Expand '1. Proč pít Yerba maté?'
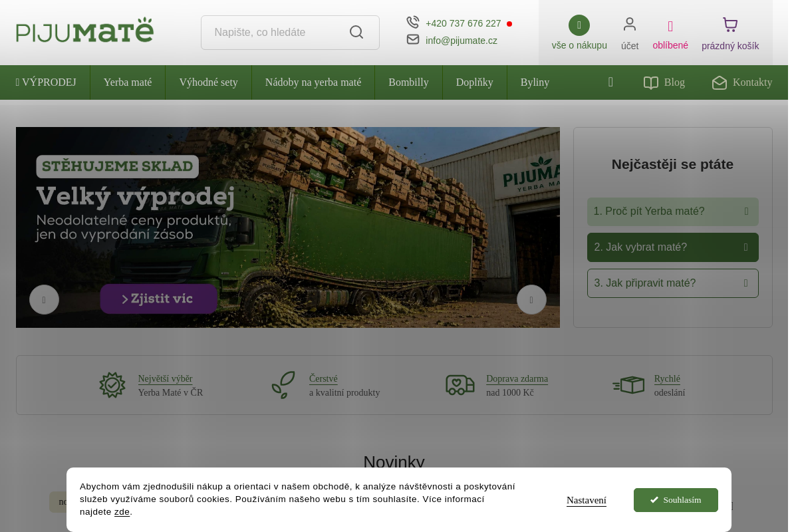 (672, 211)
